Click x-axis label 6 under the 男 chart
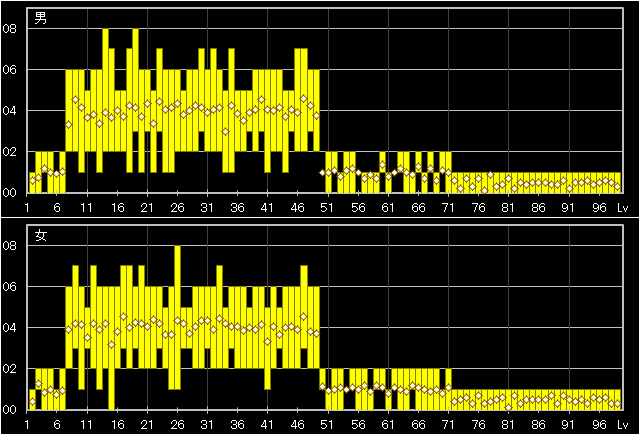 tap(57, 208)
